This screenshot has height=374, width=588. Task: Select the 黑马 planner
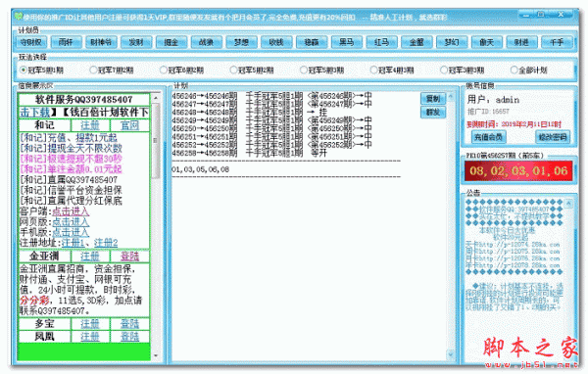[347, 42]
